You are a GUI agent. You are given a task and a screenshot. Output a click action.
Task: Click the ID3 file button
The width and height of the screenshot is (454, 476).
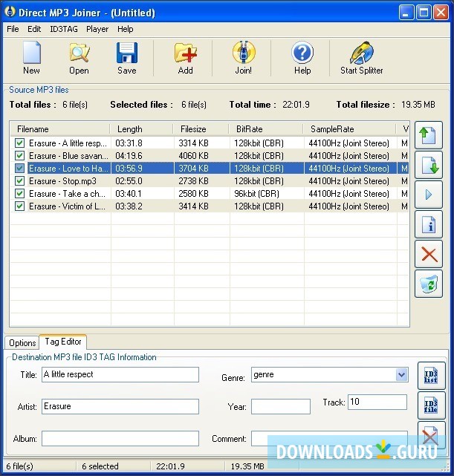coord(431,405)
